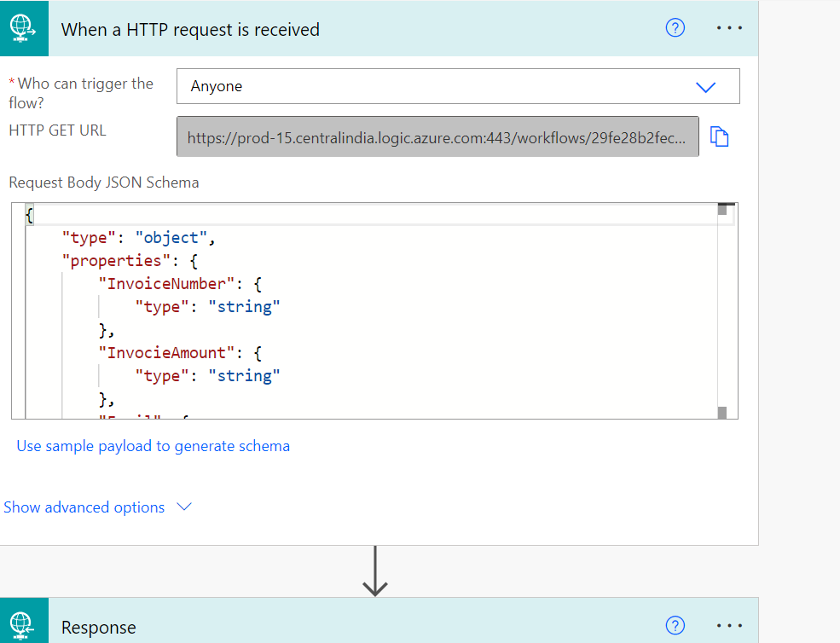Click the Response action title

pyautogui.click(x=99, y=628)
